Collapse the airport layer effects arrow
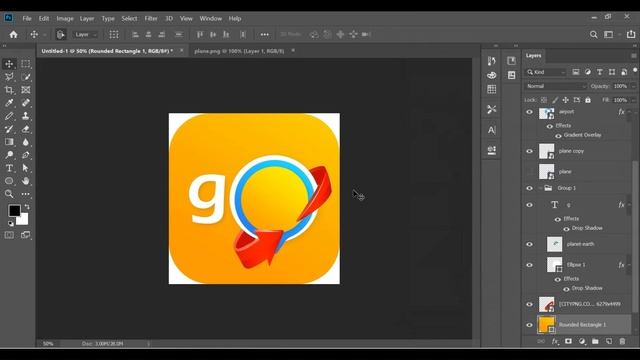The height and width of the screenshot is (360, 640). [x=629, y=112]
